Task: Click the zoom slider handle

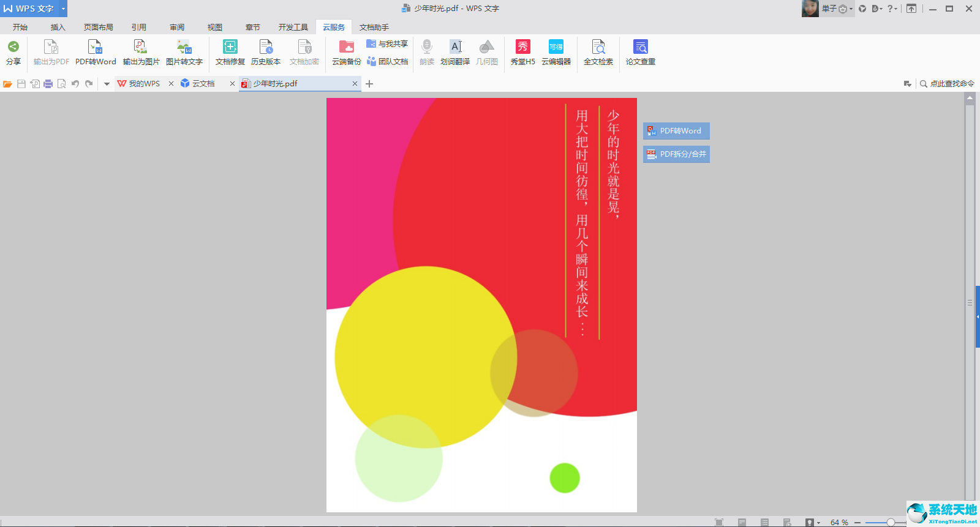Action: click(x=890, y=522)
